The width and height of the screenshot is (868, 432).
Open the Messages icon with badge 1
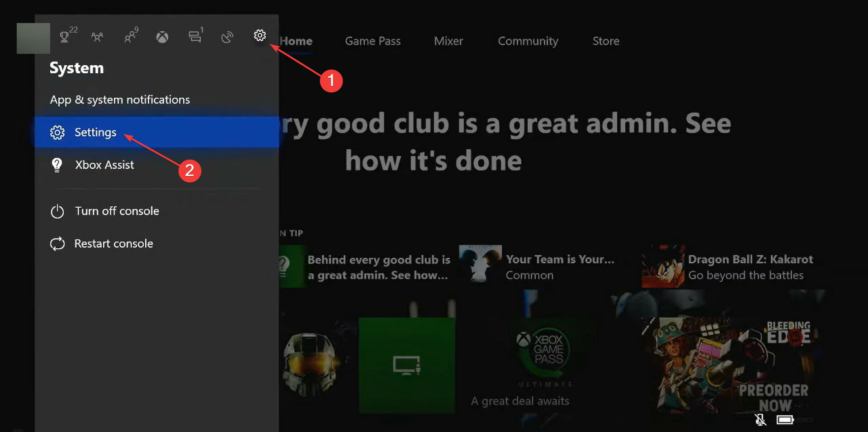pos(195,37)
